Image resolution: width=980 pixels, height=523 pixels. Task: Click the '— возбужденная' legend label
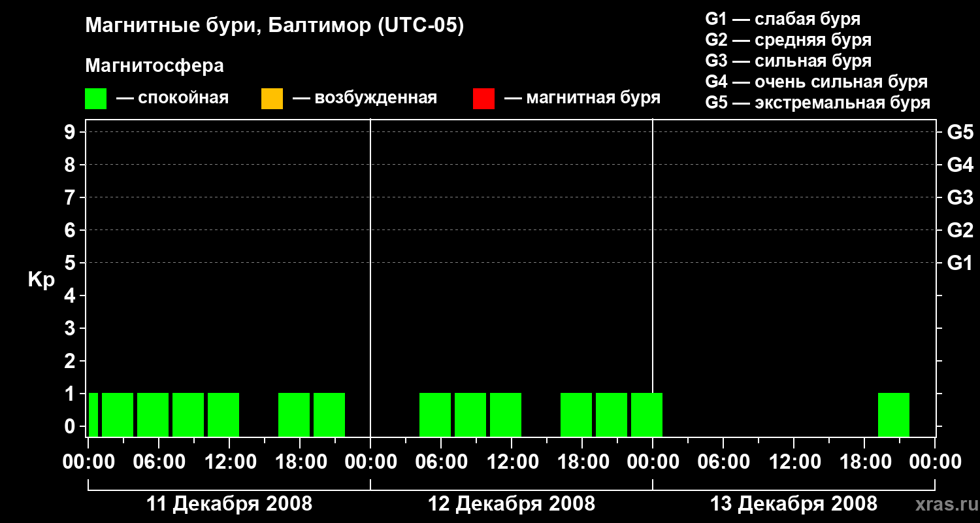coord(365,98)
